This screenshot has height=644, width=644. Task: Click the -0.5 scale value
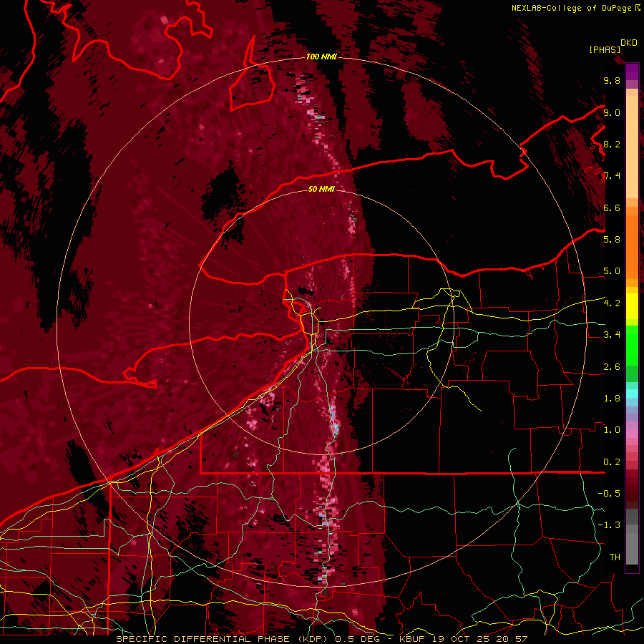tap(609, 494)
